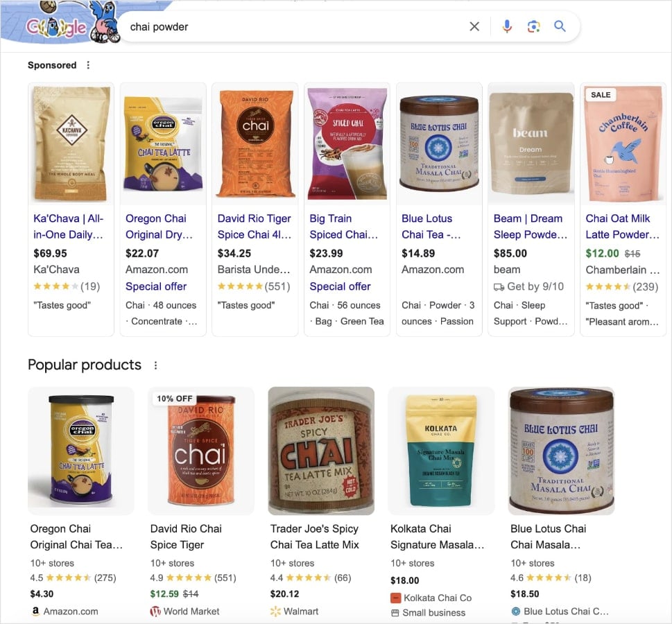Viewport: 672px width, 624px height.
Task: Open the Sponsored section three-dot menu
Action: click(x=87, y=64)
